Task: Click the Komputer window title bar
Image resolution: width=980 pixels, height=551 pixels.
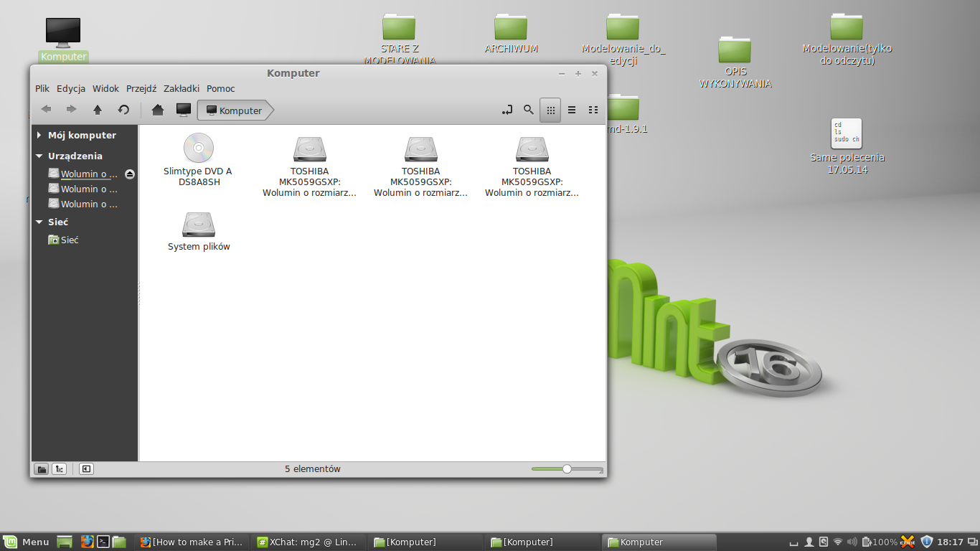Action: click(x=293, y=73)
